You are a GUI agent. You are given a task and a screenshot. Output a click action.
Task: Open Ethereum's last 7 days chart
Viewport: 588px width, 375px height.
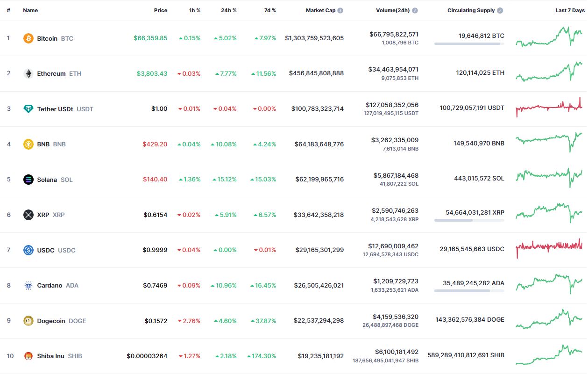(549, 72)
